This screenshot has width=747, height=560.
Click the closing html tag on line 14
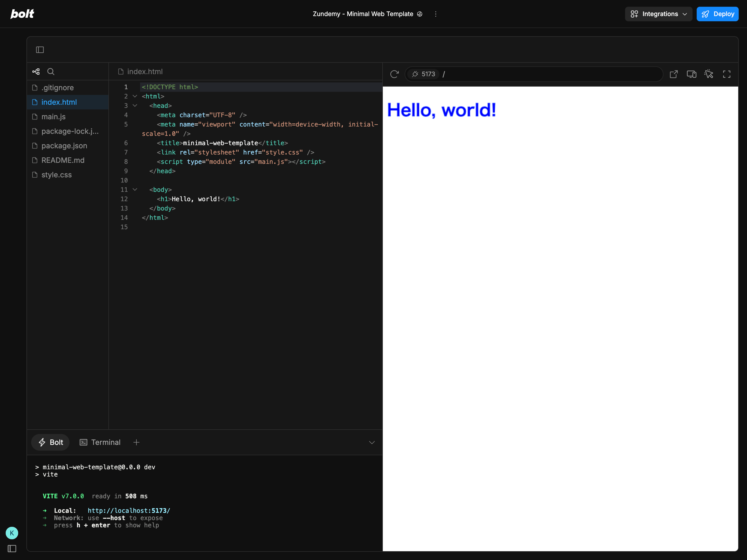155,218
